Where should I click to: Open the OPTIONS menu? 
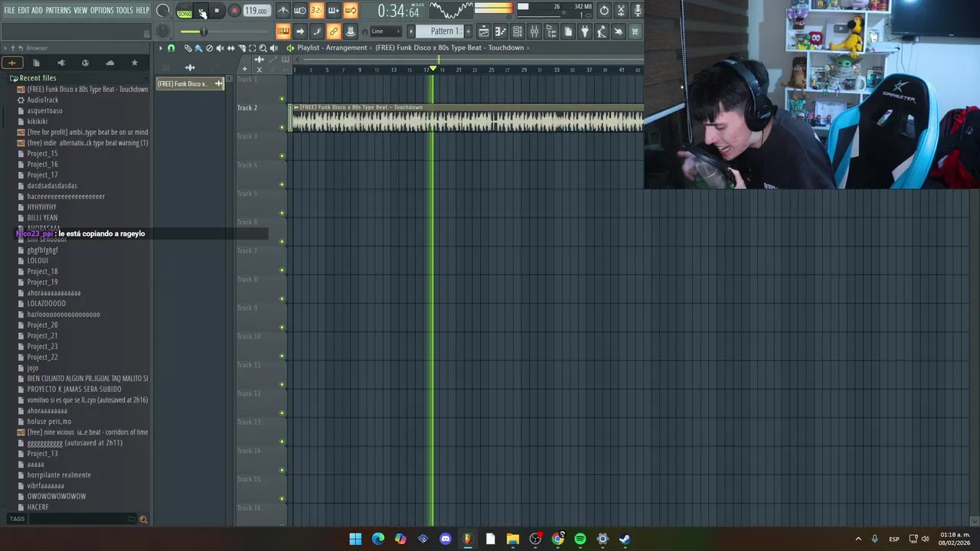pyautogui.click(x=102, y=11)
